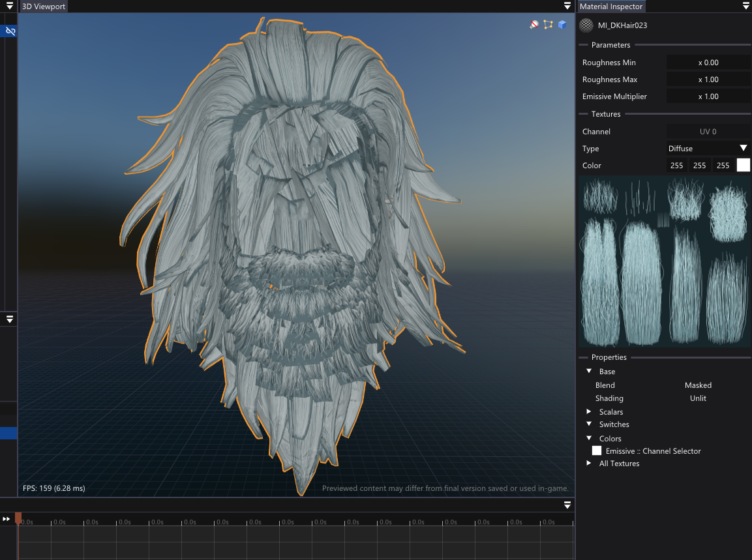This screenshot has width=752, height=560.
Task: Open the texture Type dropdown showing Diffuse
Action: pos(708,149)
